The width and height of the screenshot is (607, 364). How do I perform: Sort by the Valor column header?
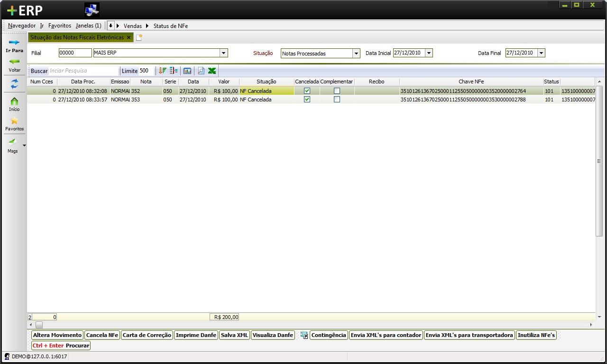224,82
